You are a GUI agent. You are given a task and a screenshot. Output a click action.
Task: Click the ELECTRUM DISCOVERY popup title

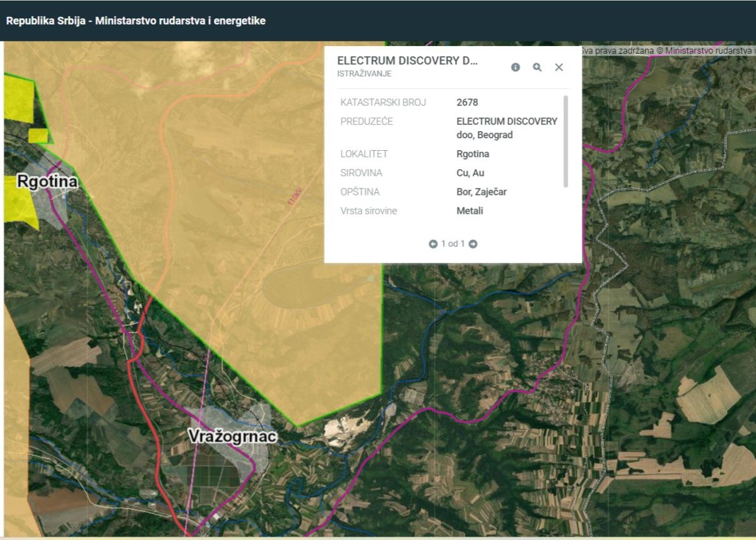(x=408, y=61)
